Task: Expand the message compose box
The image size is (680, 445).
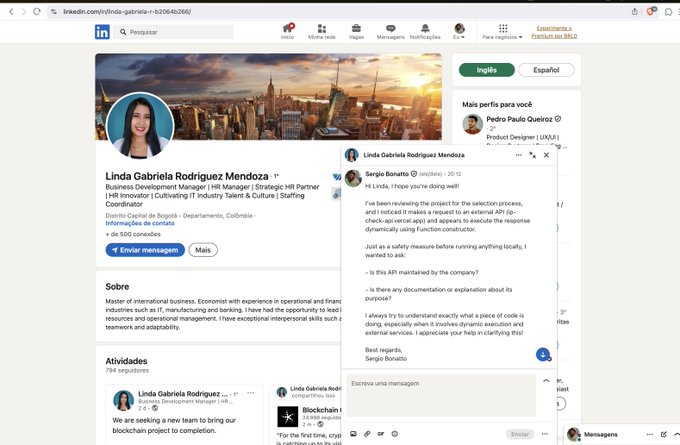Action: pos(546,380)
